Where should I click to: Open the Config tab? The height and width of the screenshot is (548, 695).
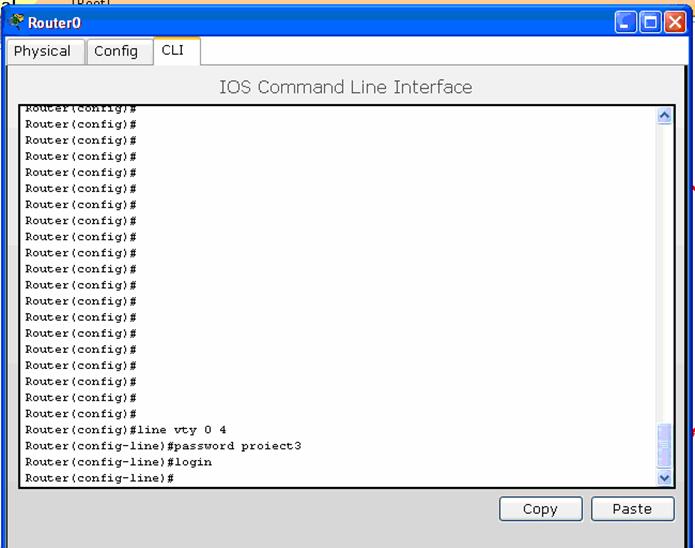(116, 51)
